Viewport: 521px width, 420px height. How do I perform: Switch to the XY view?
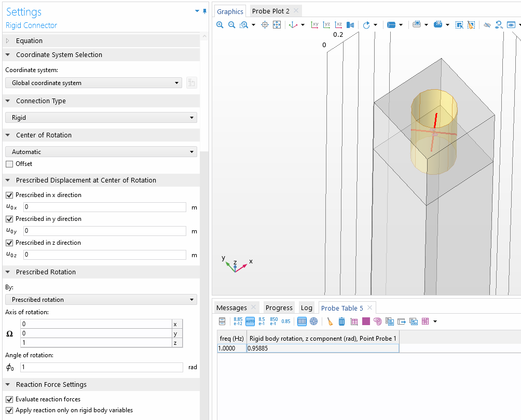pos(314,25)
